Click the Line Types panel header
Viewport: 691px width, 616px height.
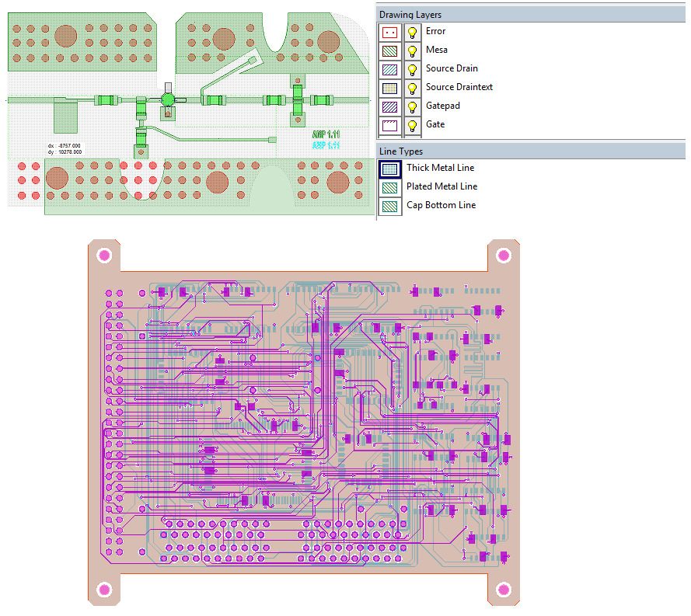[531, 151]
